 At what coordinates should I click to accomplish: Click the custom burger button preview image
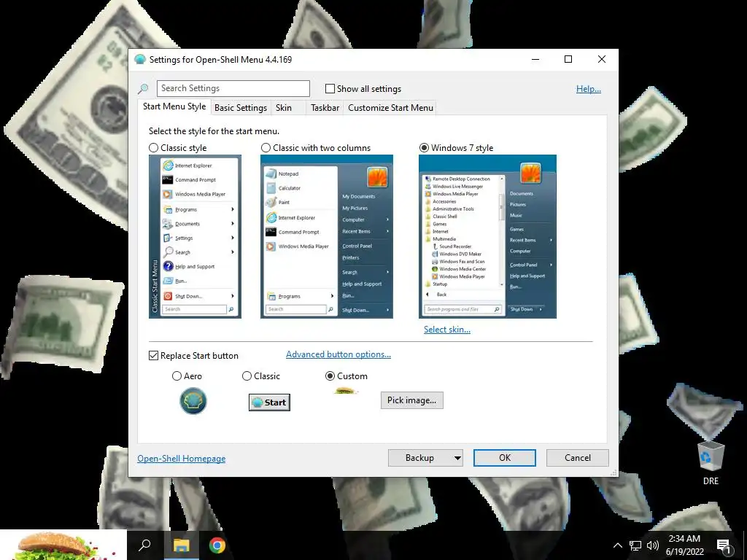click(x=346, y=391)
